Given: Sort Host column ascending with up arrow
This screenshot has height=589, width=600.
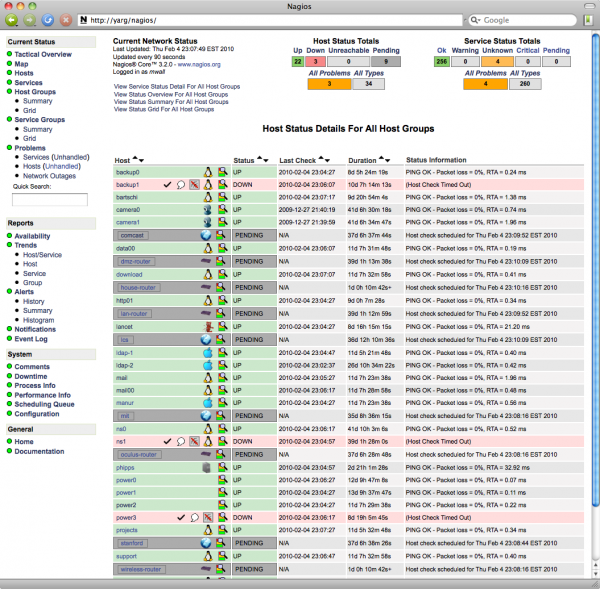Looking at the screenshot, I should pyautogui.click(x=136, y=160).
